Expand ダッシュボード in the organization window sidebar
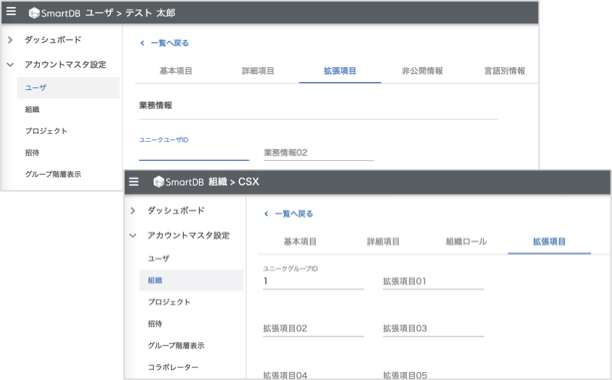This screenshot has width=612, height=380. click(133, 211)
